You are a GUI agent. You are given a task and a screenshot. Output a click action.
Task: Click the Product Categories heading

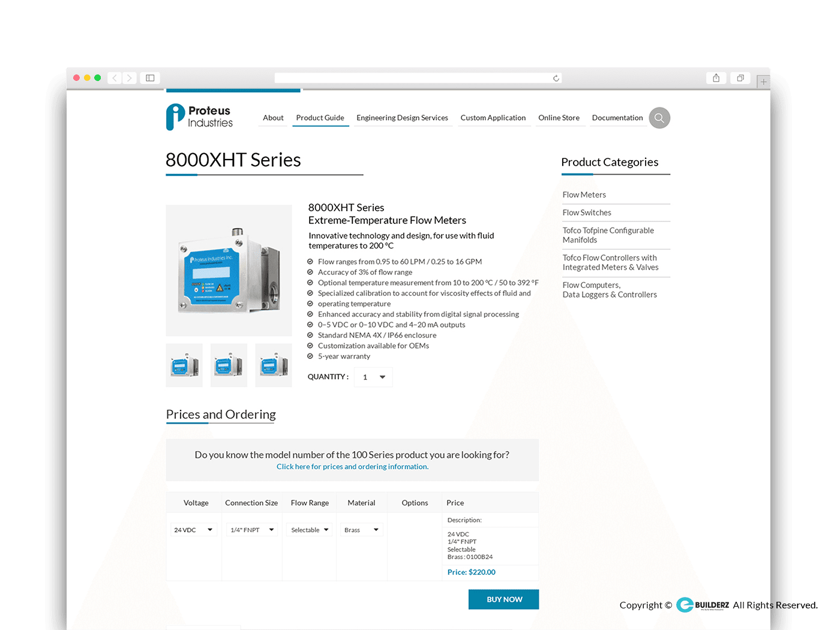610,162
